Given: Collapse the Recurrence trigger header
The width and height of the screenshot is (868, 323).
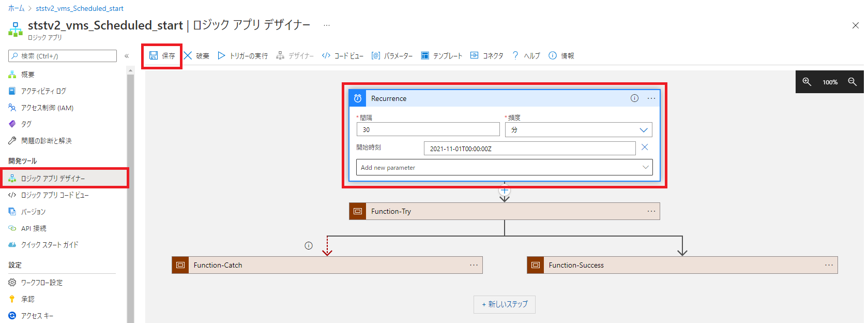Looking at the screenshot, I should tap(505, 98).
